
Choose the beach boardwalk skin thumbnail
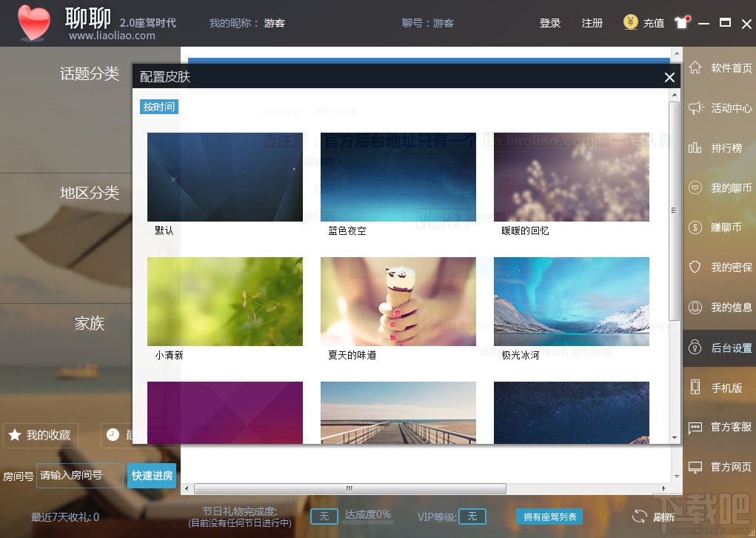[398, 413]
